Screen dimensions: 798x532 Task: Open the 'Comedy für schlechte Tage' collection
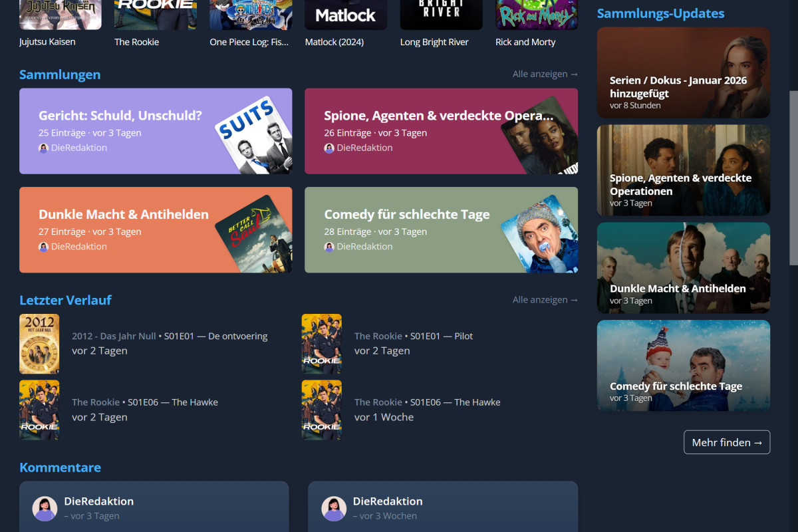point(407,214)
